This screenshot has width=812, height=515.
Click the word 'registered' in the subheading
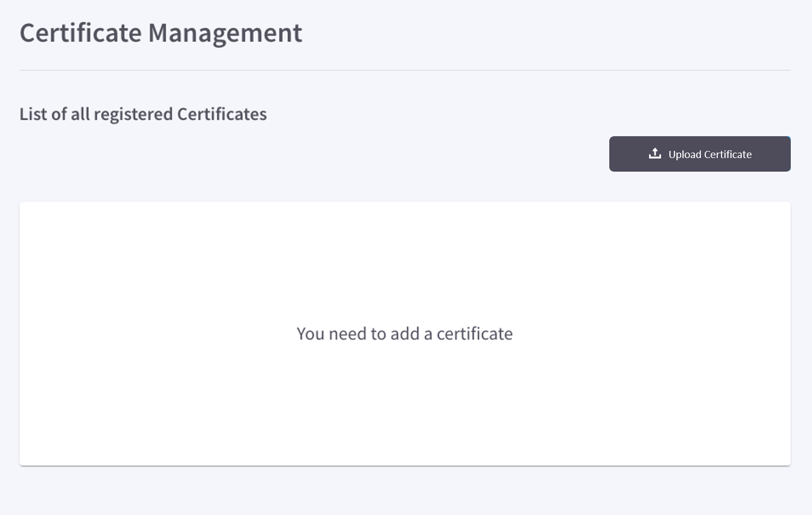[x=133, y=114]
